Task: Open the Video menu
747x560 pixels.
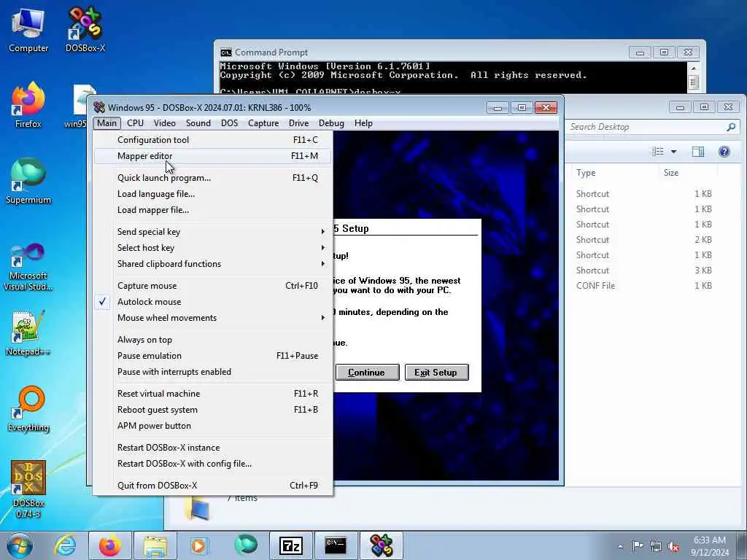Action: pos(165,123)
